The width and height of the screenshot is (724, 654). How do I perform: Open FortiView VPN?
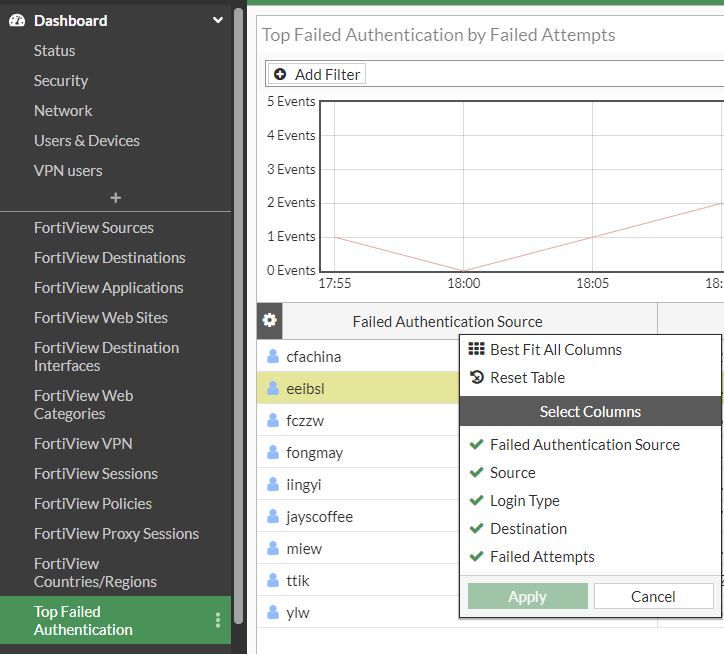pos(83,444)
